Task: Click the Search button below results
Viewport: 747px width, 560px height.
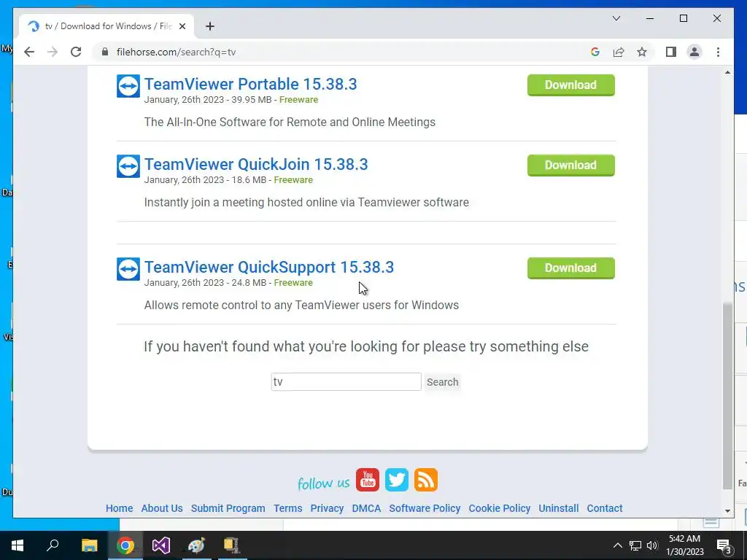Action: pos(442,382)
